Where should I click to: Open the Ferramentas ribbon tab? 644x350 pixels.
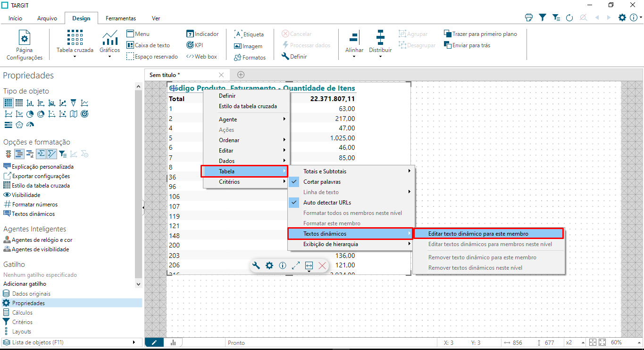[x=121, y=18]
